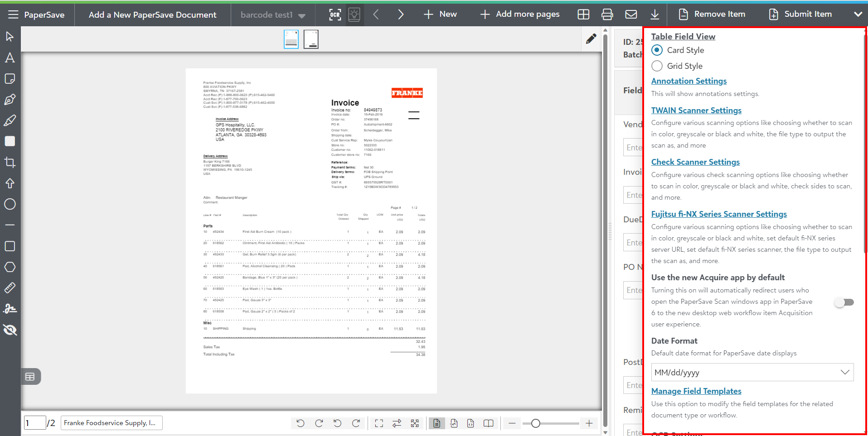Click the email envelope icon
This screenshot has height=436, width=868.
tap(631, 14)
